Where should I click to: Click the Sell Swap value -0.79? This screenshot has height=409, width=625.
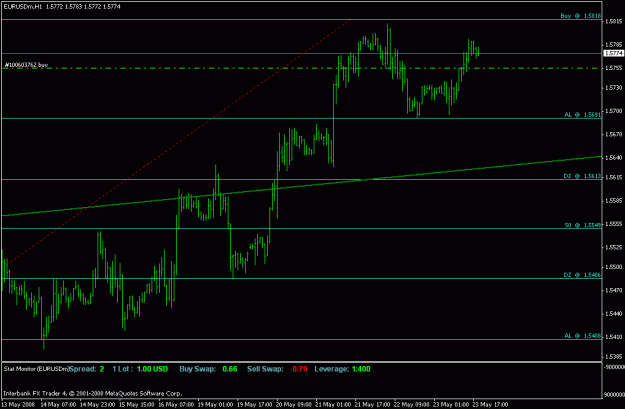pos(299,369)
